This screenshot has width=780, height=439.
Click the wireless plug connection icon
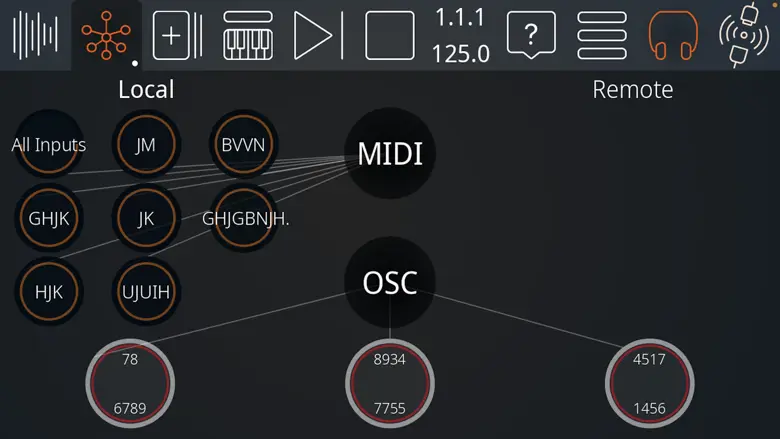point(744,35)
